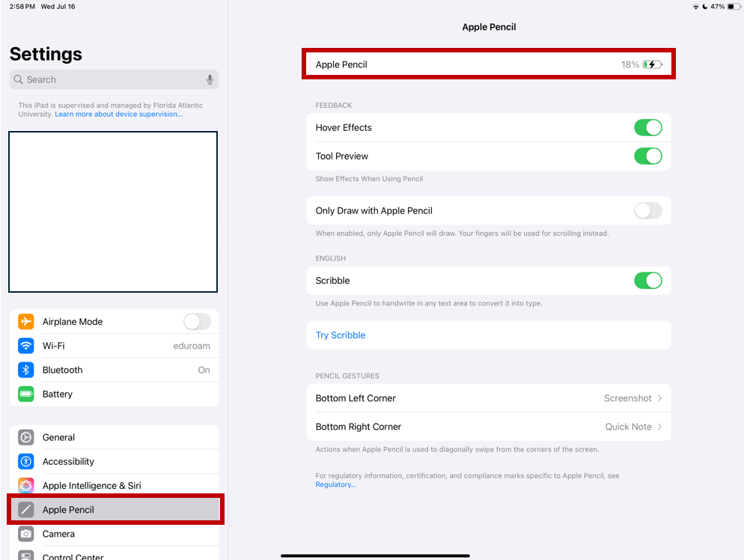Follow the Regulatory link
The height and width of the screenshot is (560, 744).
(335, 484)
